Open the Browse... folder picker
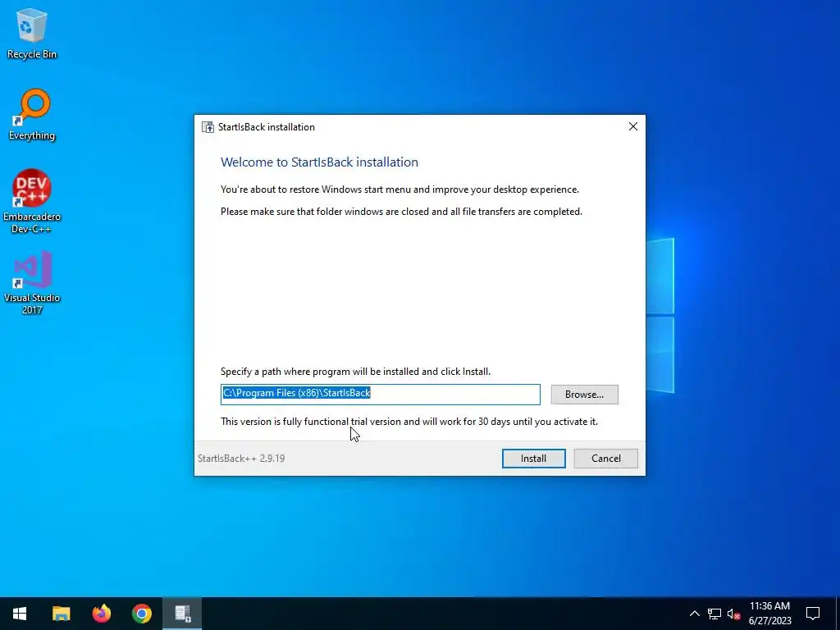The height and width of the screenshot is (630, 840). (584, 395)
